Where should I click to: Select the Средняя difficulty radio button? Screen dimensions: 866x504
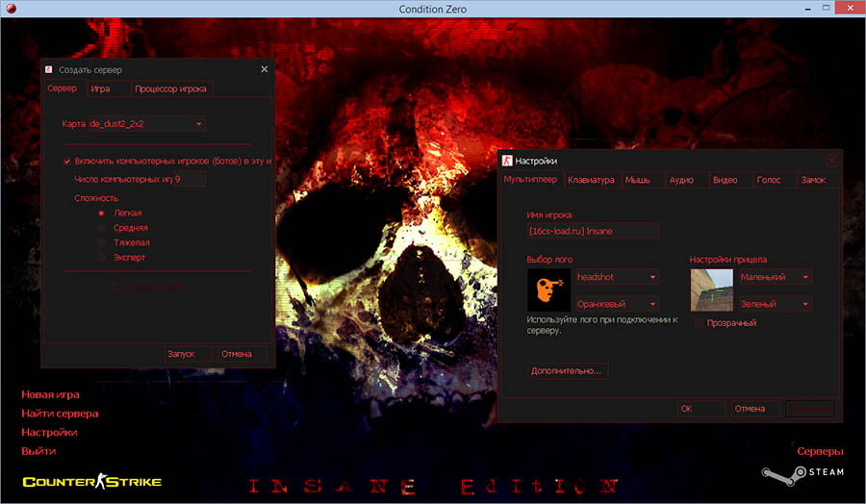coord(101,228)
